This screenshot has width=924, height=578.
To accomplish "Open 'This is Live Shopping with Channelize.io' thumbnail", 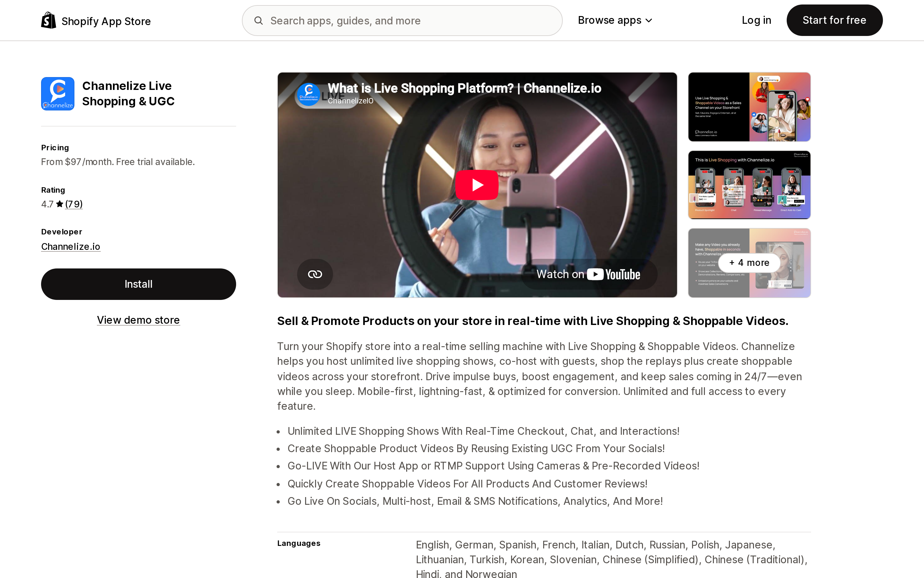I will pos(749,185).
